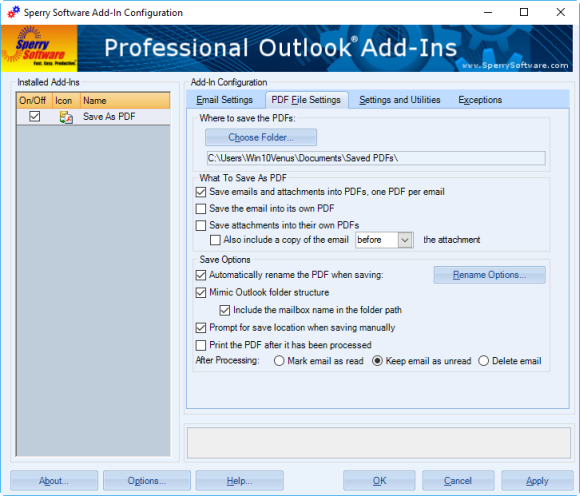Click the Apply button
The height and width of the screenshot is (496, 580).
(537, 480)
